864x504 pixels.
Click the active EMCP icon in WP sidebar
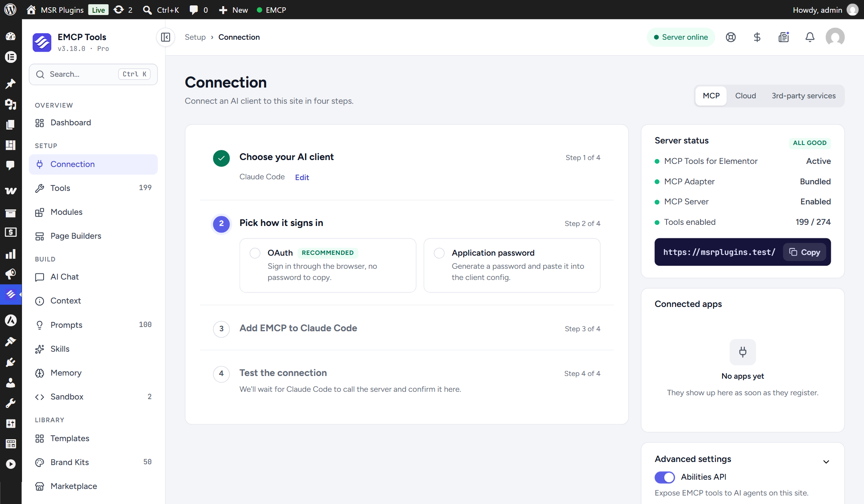point(11,295)
